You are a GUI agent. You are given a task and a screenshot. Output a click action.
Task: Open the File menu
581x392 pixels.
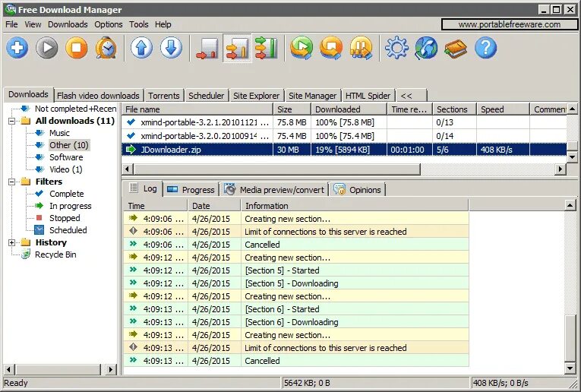click(11, 24)
